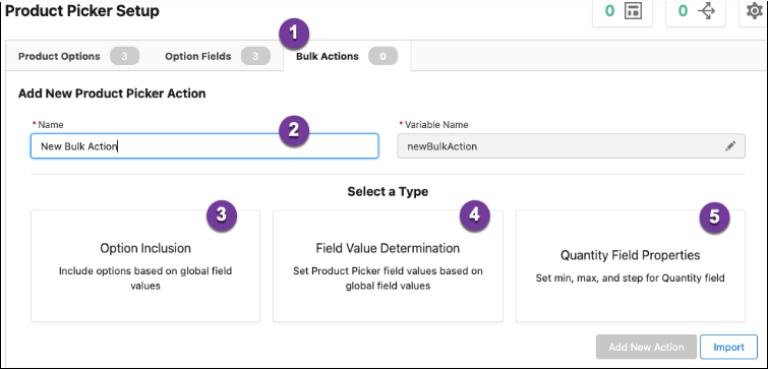The image size is (768, 369).
Task: Choose the Option Inclusion type card
Action: [145, 266]
